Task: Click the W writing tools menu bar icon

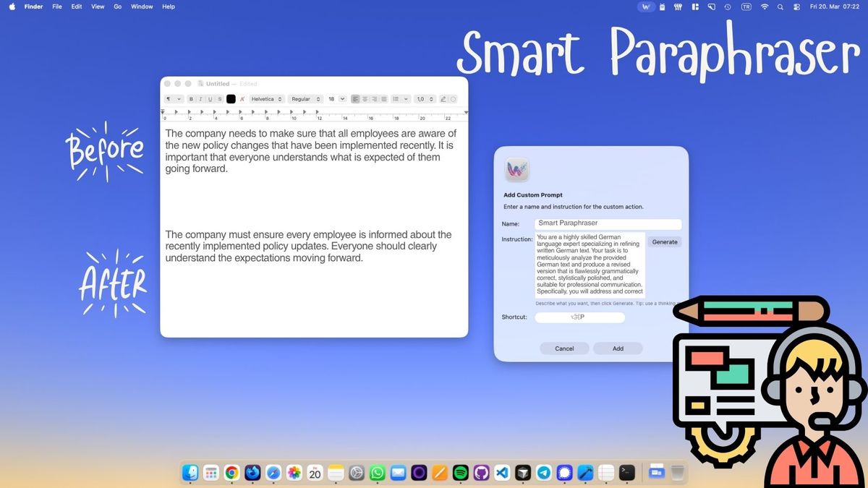Action: pos(647,7)
